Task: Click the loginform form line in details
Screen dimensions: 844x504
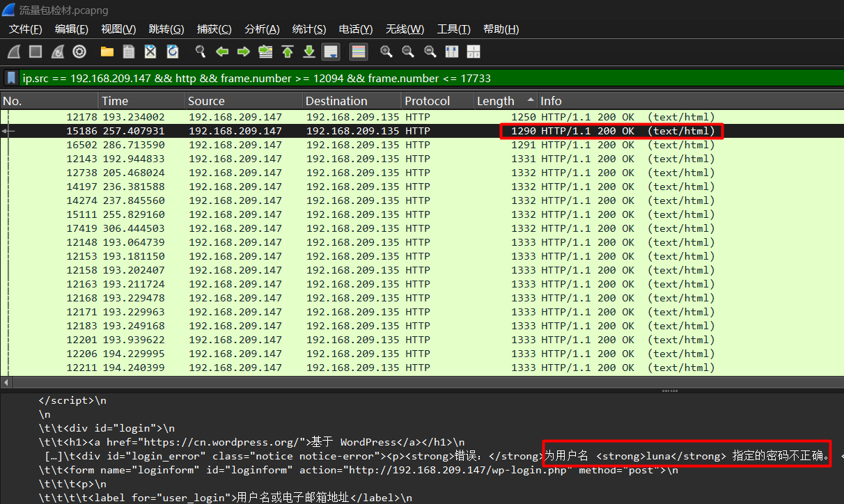Action: pyautogui.click(x=358, y=471)
